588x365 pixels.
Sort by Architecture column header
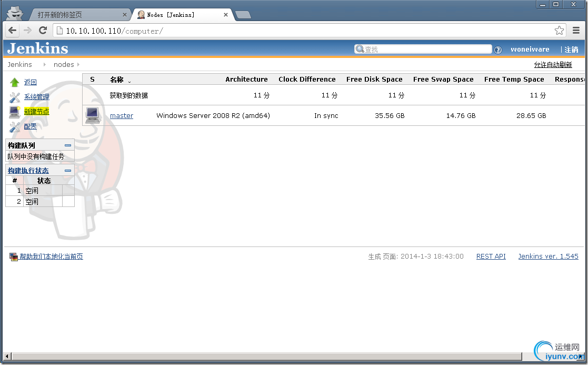click(246, 79)
